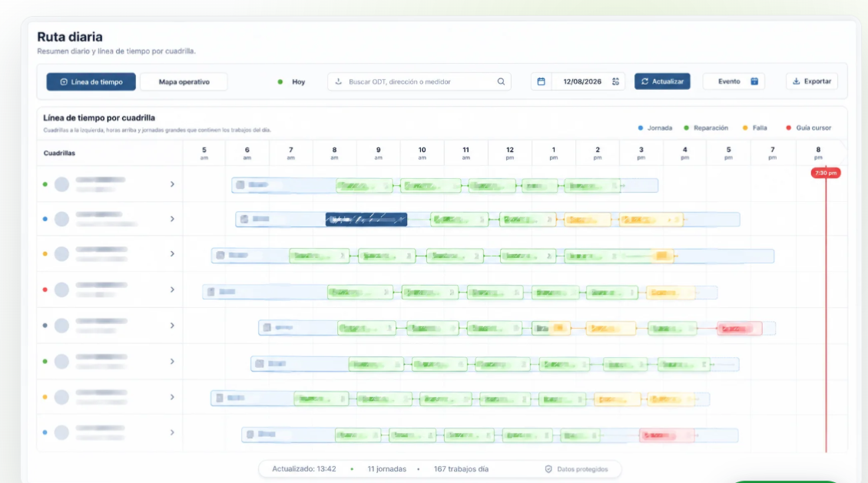Viewport: 868px width, 483px height.
Task: Expand the second crew row chevron
Action: click(172, 219)
